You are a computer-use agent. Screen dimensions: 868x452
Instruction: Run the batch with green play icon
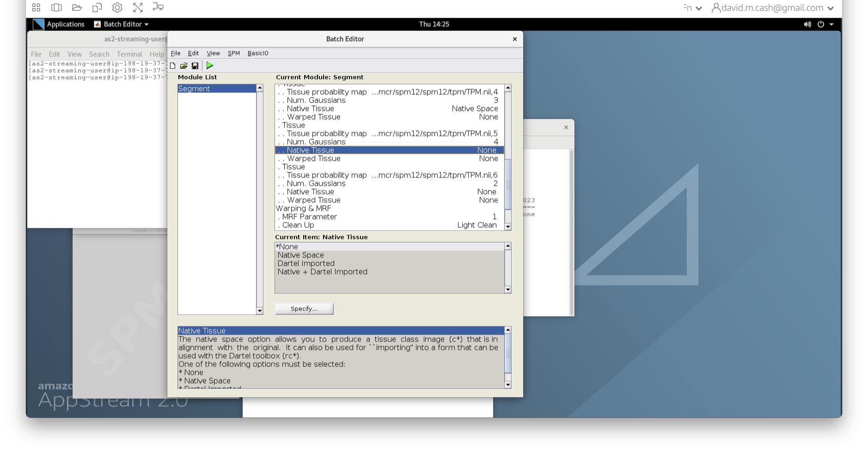point(210,66)
